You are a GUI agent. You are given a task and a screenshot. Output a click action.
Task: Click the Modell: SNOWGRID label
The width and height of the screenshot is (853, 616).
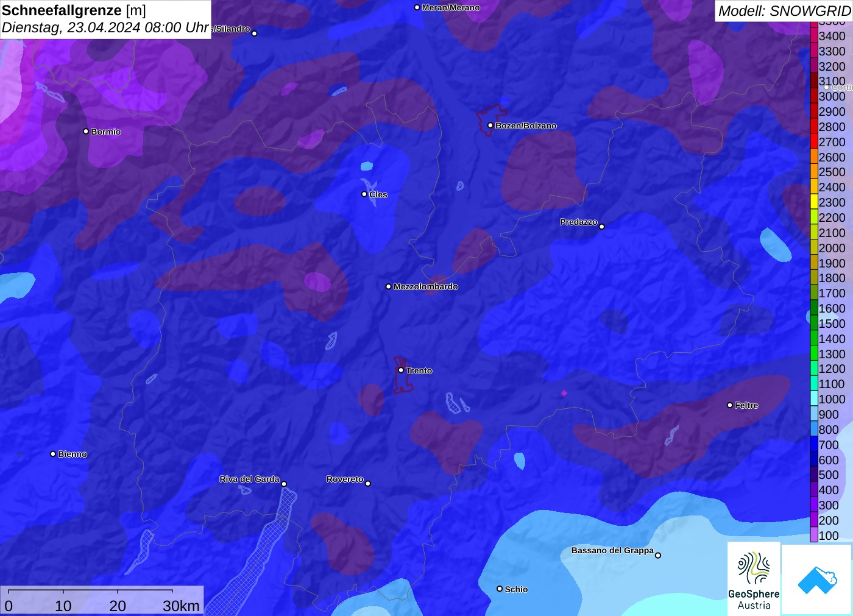point(784,11)
